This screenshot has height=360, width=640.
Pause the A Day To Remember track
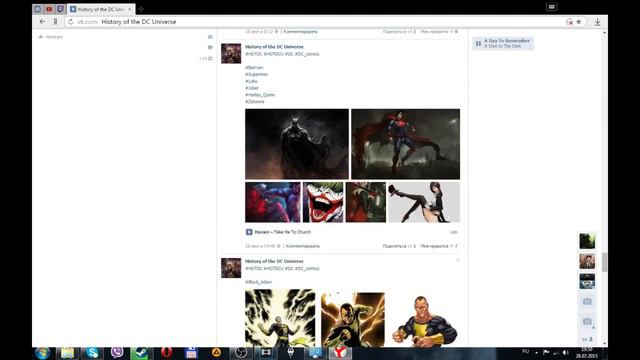pyautogui.click(x=478, y=43)
